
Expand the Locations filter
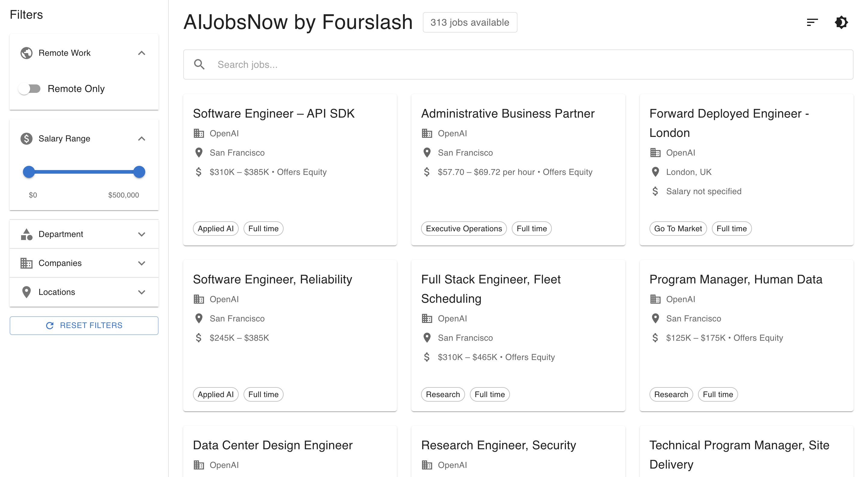142,292
